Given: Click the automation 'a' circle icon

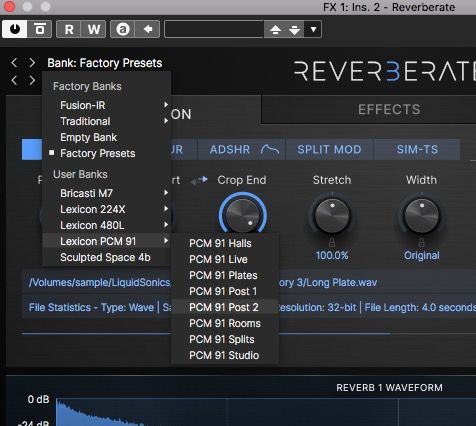Looking at the screenshot, I should pos(123,29).
